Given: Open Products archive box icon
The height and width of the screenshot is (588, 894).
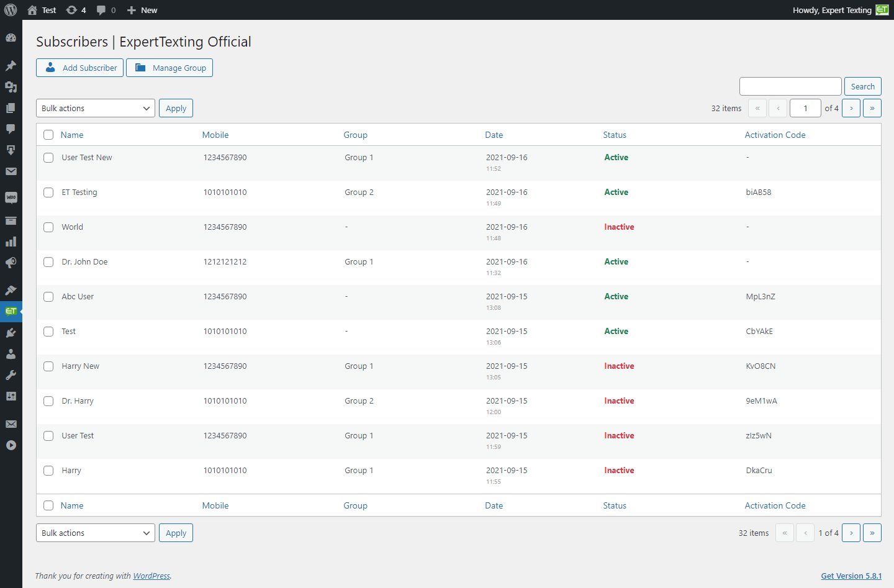Looking at the screenshot, I should (11, 221).
